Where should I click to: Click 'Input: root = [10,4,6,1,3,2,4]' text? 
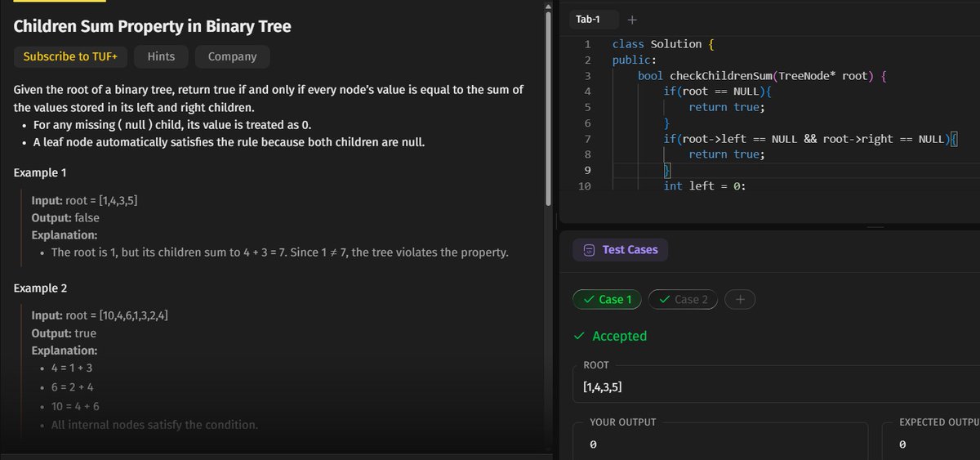(100, 315)
